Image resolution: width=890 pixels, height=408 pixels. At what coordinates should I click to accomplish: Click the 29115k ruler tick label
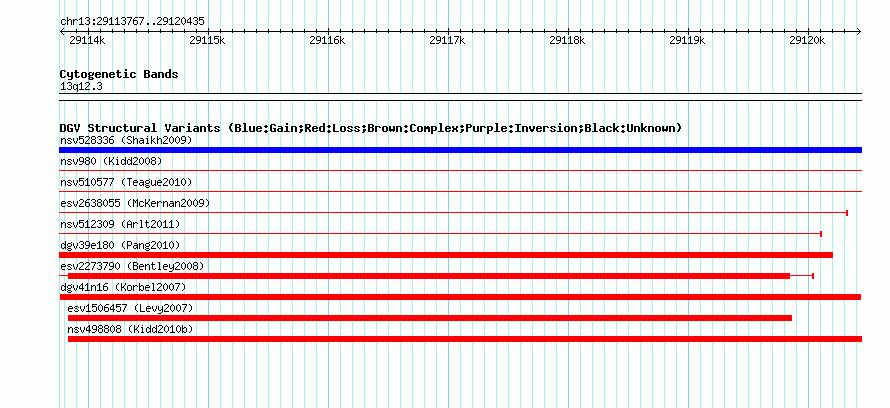[207, 40]
